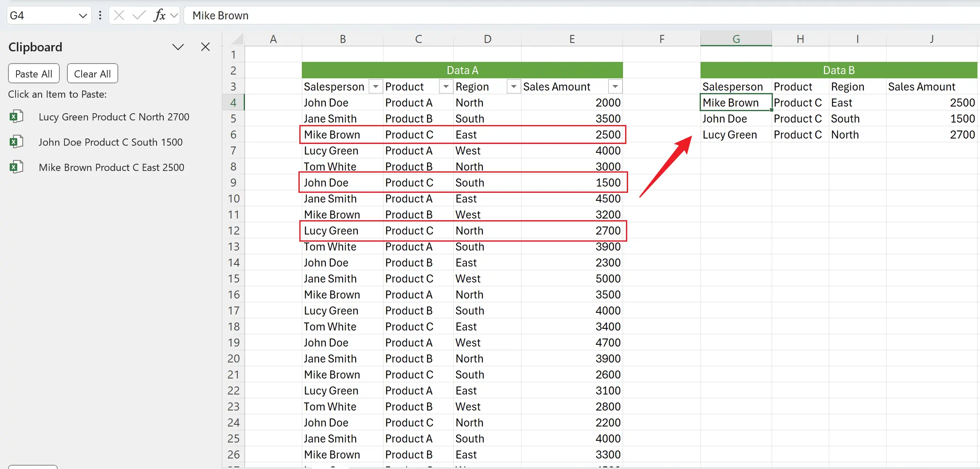Open the Region column filter dropdown
980x469 pixels.
[x=513, y=86]
